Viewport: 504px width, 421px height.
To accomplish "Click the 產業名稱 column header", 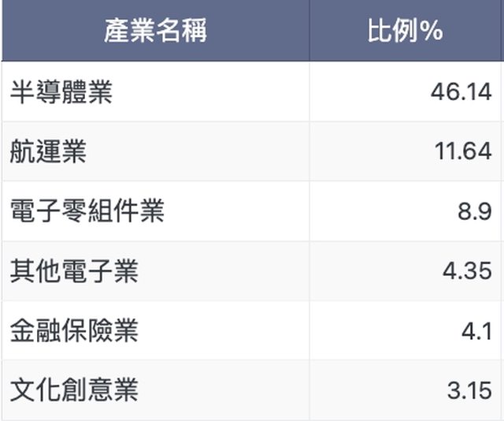I will 155,31.
